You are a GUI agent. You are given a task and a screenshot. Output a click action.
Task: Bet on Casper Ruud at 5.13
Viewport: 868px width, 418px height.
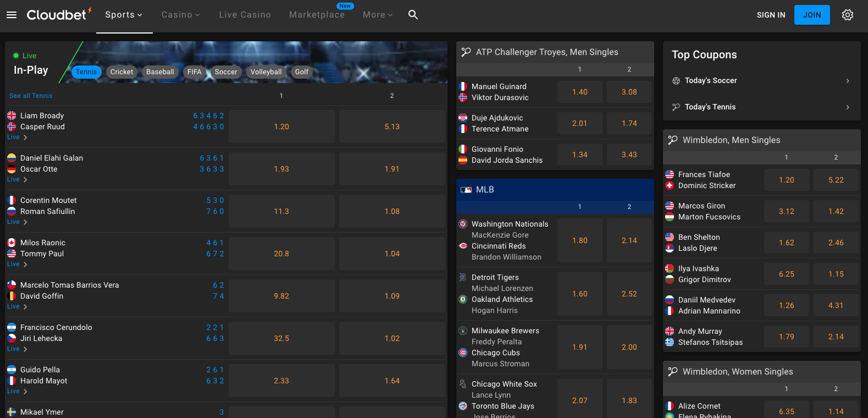(392, 127)
